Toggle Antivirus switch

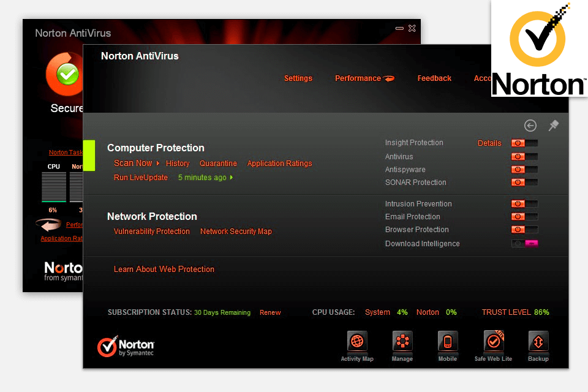(x=524, y=156)
